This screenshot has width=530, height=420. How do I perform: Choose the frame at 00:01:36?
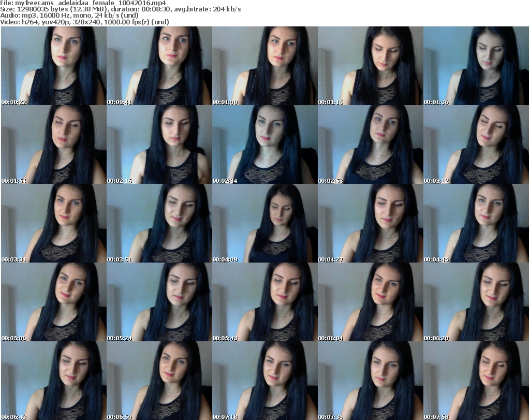pyautogui.click(x=476, y=66)
